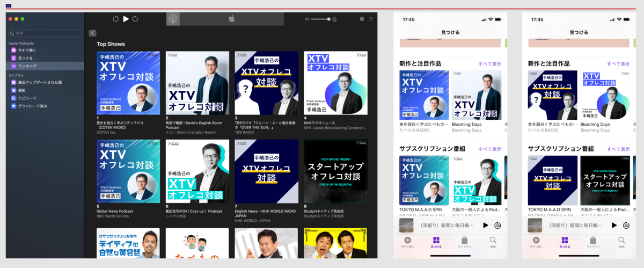Click the speaker icon left of volume slider
Screen dimensions: 644x268
point(307,19)
